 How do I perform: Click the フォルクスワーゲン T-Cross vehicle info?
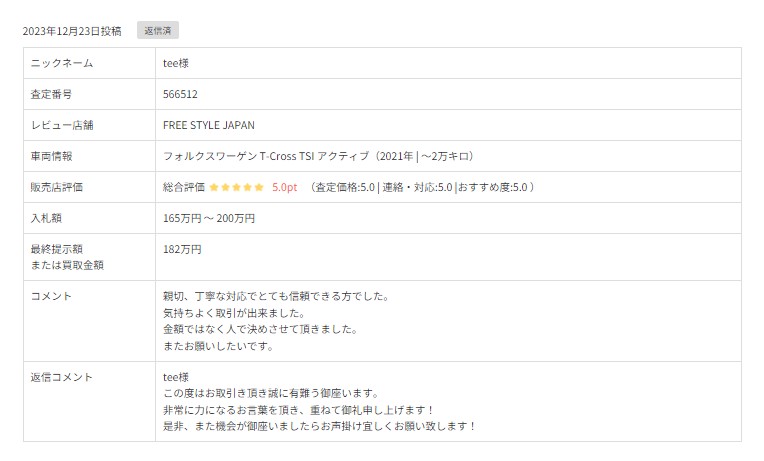319,156
